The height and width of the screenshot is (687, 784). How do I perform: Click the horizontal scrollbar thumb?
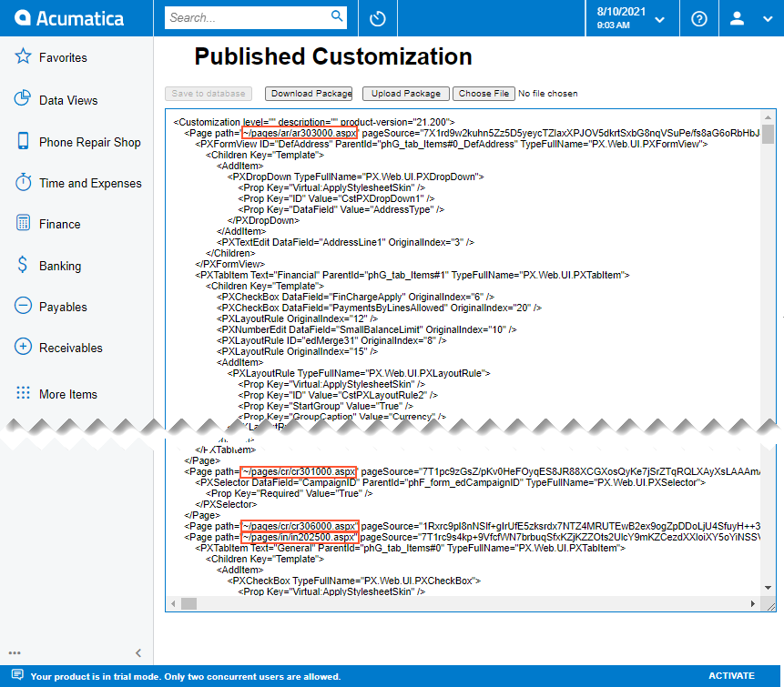(188, 603)
